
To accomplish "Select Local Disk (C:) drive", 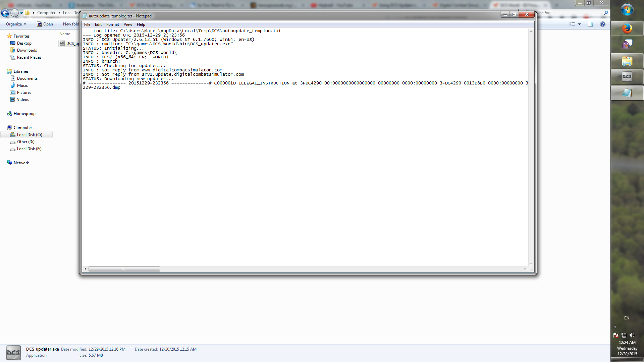I will pos(27,135).
